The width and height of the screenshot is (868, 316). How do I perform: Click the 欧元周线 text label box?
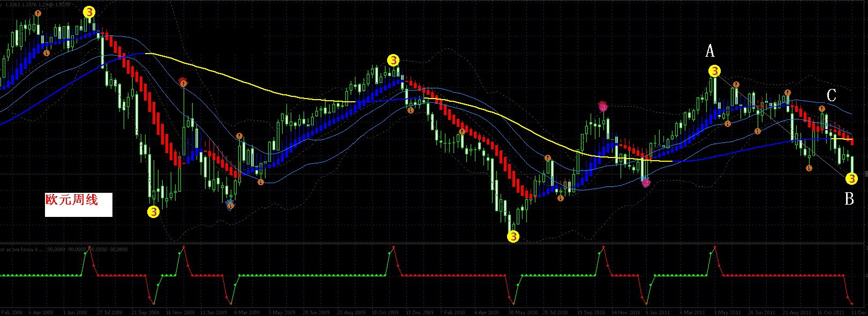(79, 205)
